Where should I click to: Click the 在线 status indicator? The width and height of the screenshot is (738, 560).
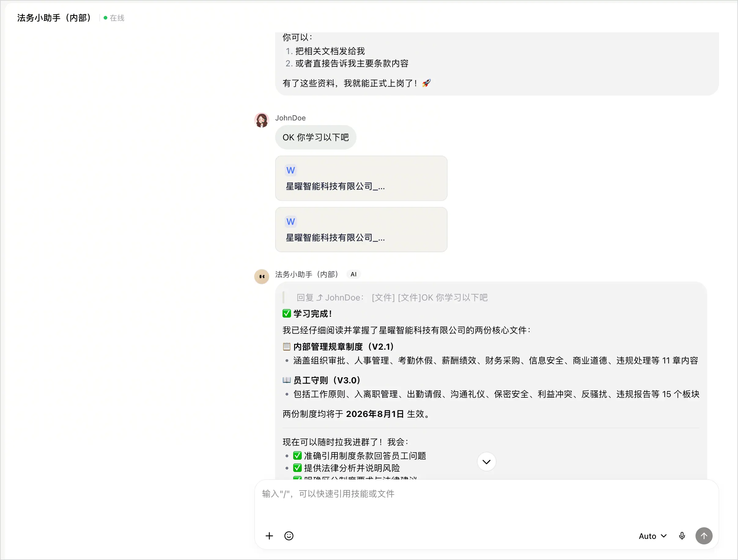(x=114, y=18)
